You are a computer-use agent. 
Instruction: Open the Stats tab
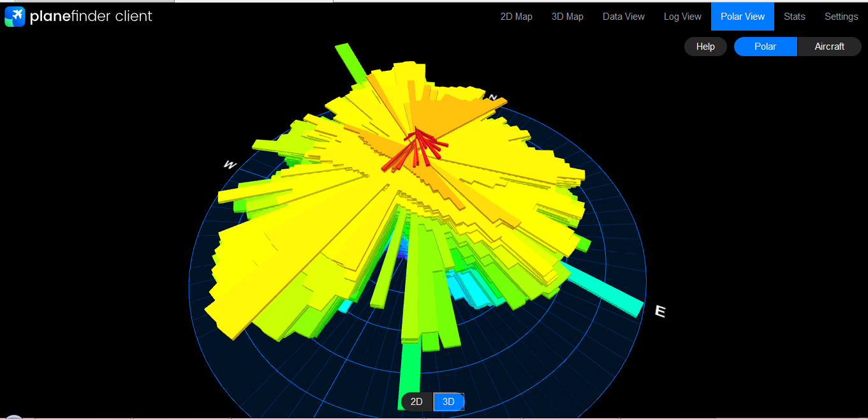click(x=794, y=17)
